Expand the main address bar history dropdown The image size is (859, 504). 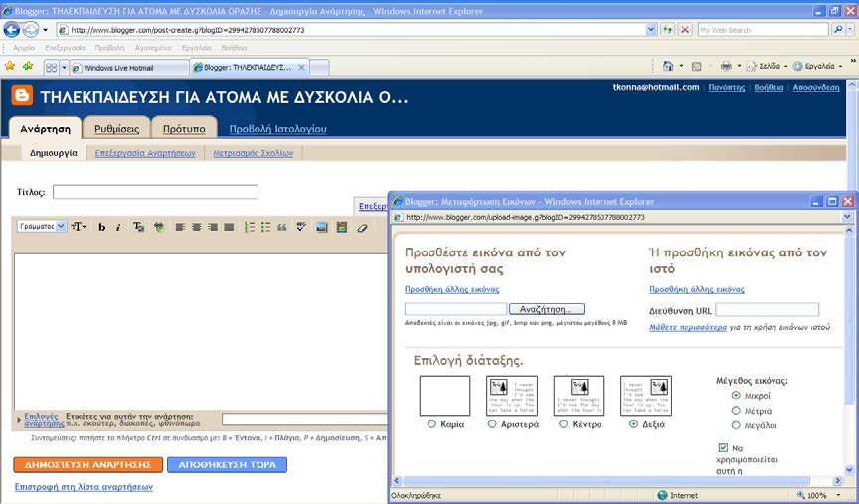(651, 30)
